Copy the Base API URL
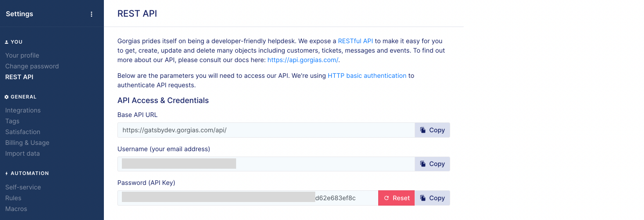 tap(432, 130)
